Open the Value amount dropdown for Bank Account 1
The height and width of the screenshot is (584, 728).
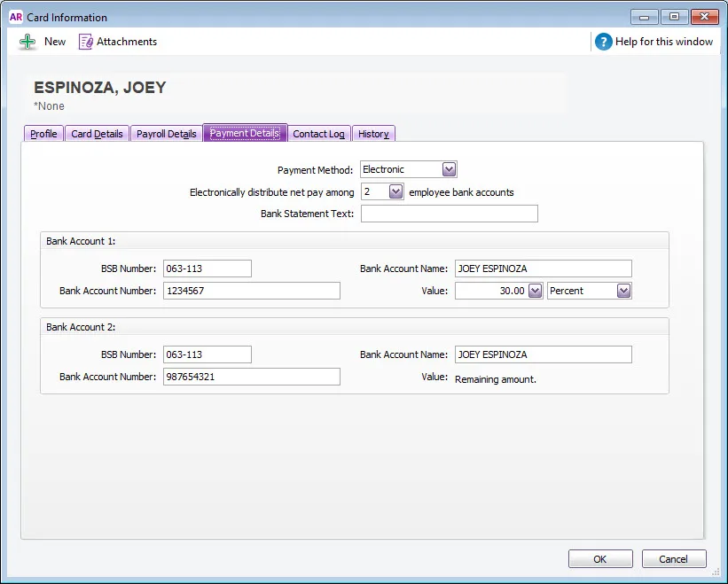point(532,290)
